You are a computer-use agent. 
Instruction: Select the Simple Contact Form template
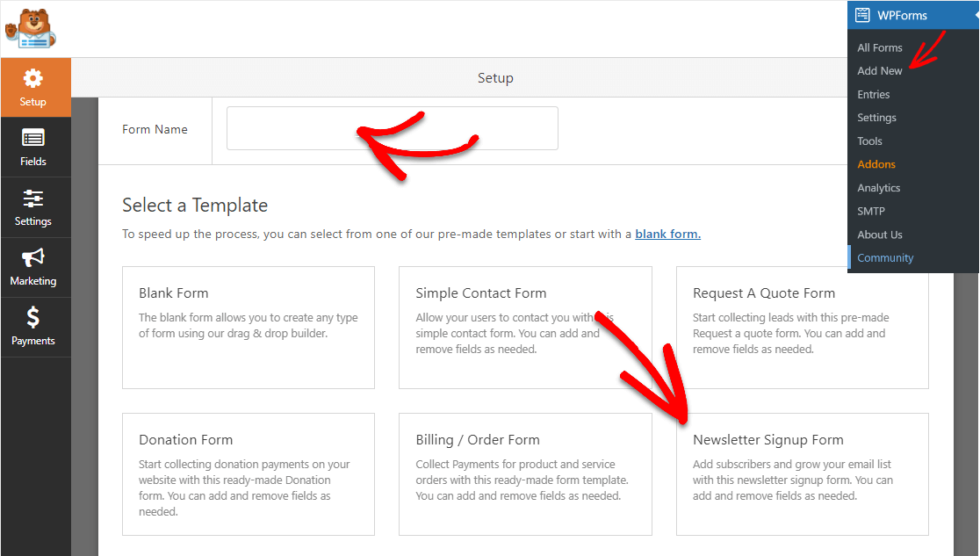[525, 328]
